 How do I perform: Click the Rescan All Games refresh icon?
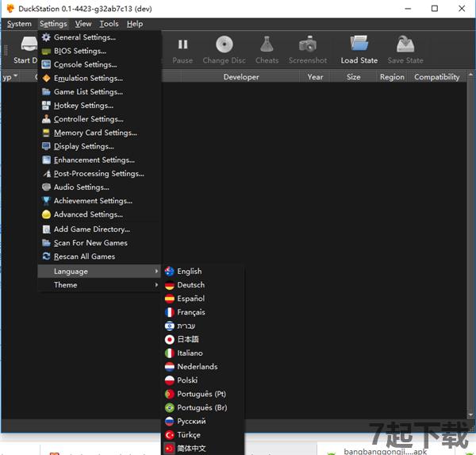(x=46, y=256)
